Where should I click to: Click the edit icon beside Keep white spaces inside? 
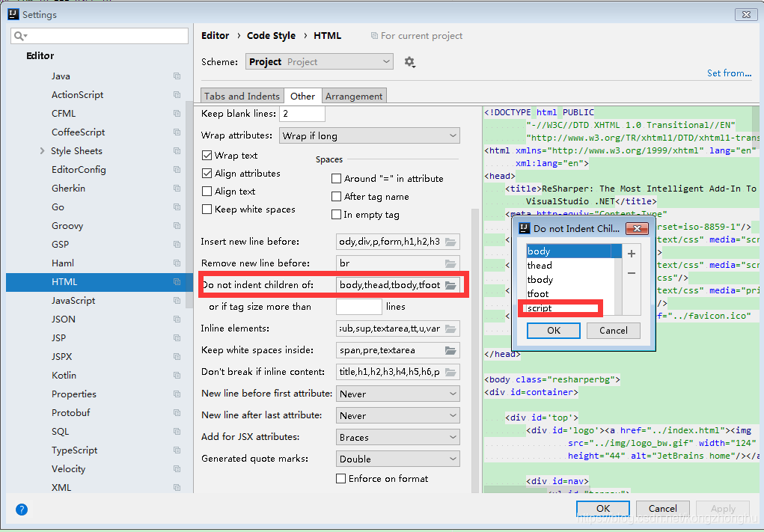(452, 350)
